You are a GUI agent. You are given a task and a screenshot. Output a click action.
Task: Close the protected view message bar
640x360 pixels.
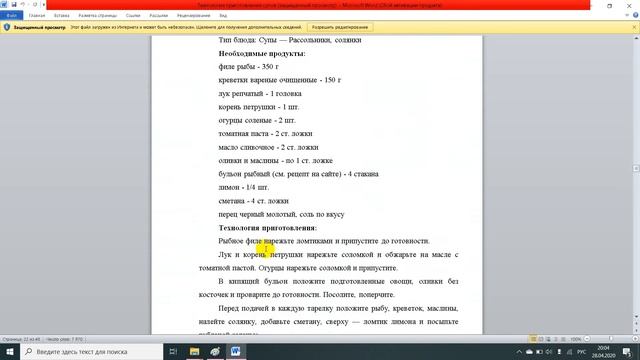point(634,27)
